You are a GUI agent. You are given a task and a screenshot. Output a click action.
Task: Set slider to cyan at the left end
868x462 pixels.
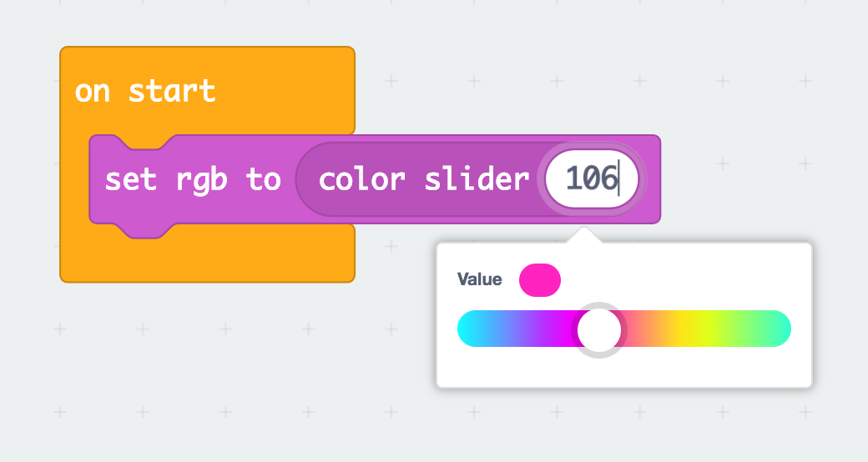(468, 329)
